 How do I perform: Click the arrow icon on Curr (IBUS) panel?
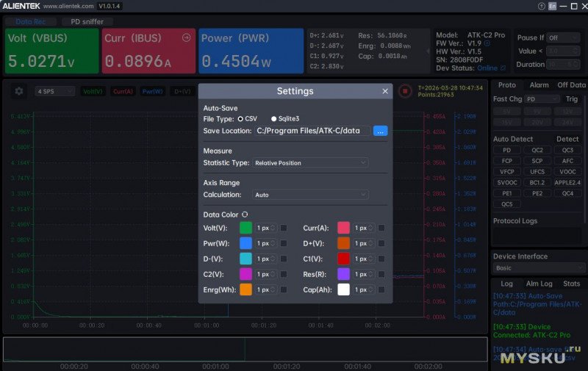[186, 38]
